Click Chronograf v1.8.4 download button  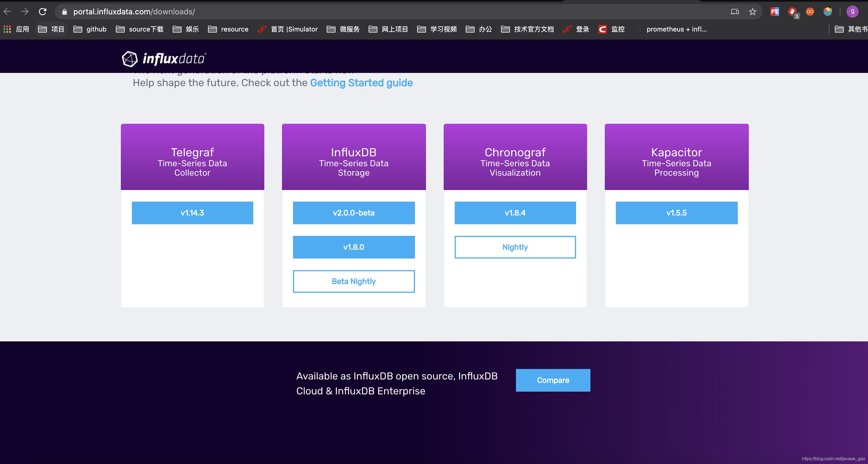pyautogui.click(x=515, y=213)
